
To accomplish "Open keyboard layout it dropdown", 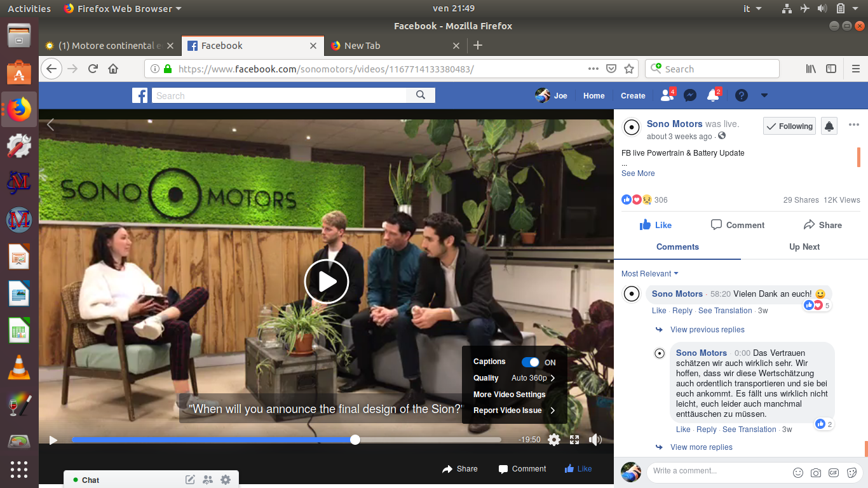I will click(752, 8).
